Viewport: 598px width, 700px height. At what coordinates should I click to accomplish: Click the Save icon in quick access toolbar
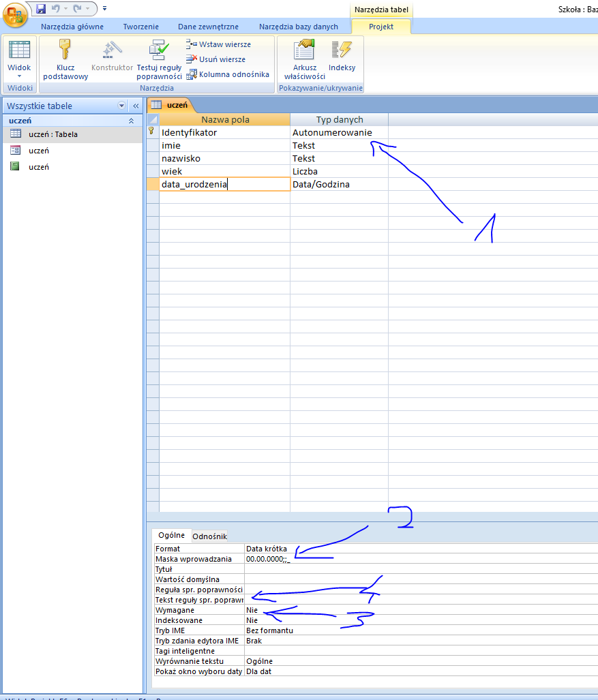click(x=41, y=8)
